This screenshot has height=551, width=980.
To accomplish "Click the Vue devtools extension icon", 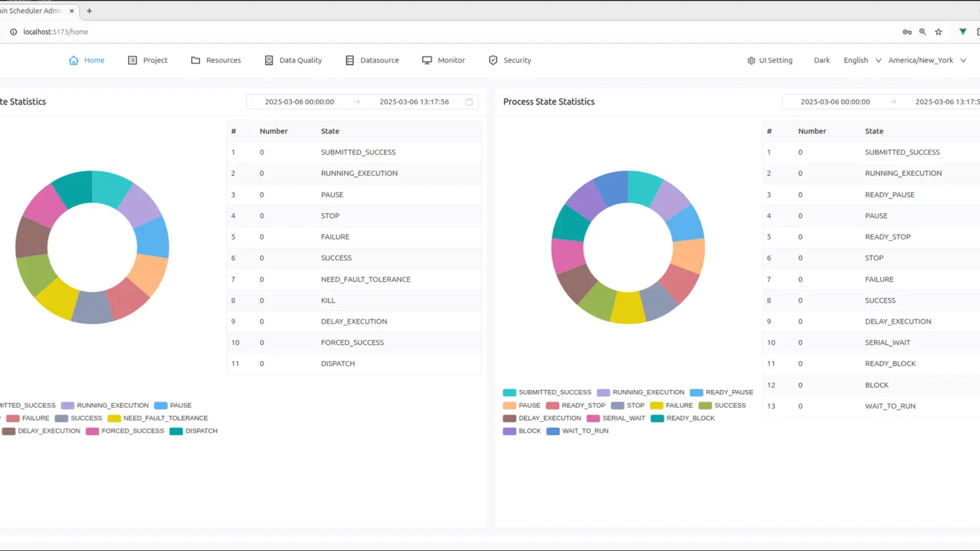I will tap(963, 32).
